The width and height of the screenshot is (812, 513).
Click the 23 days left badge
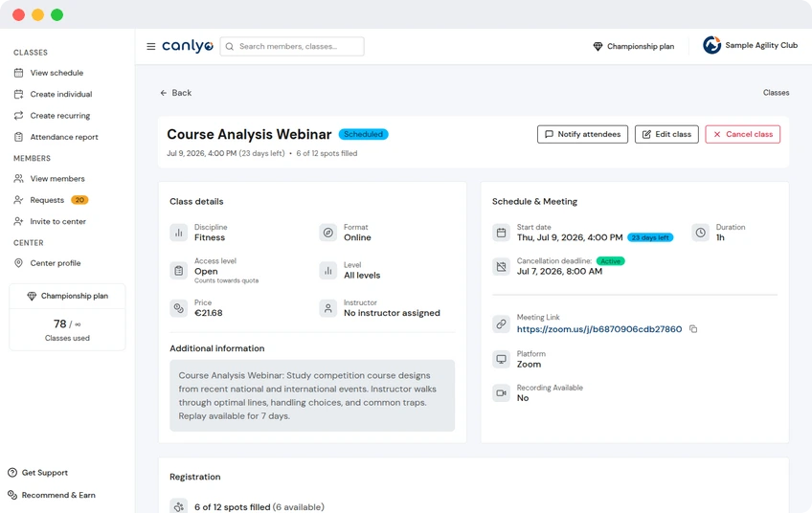[650, 237]
